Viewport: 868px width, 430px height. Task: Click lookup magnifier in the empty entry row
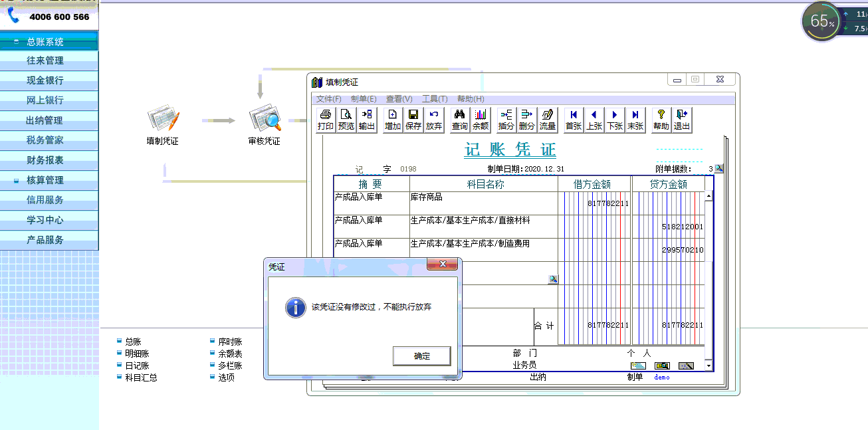(x=553, y=279)
